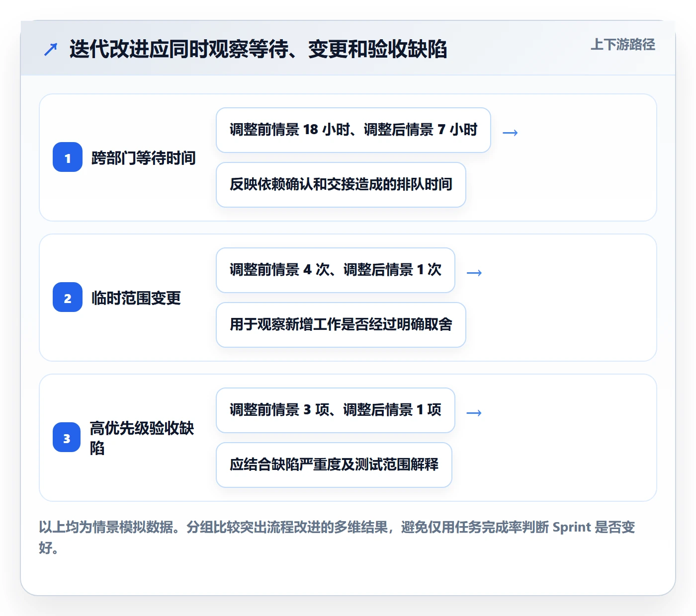Click the pill 调整前情景 3 项、调整后情景 1 项

point(336,410)
